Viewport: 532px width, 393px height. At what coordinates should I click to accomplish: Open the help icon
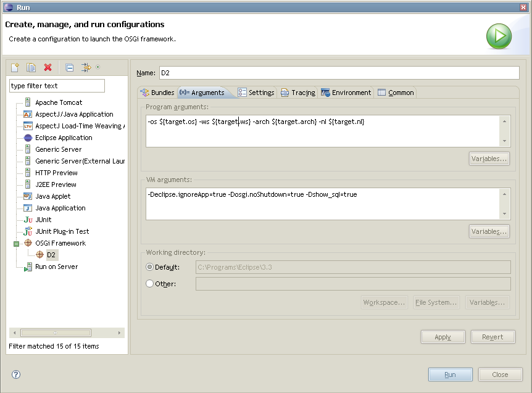pos(16,374)
